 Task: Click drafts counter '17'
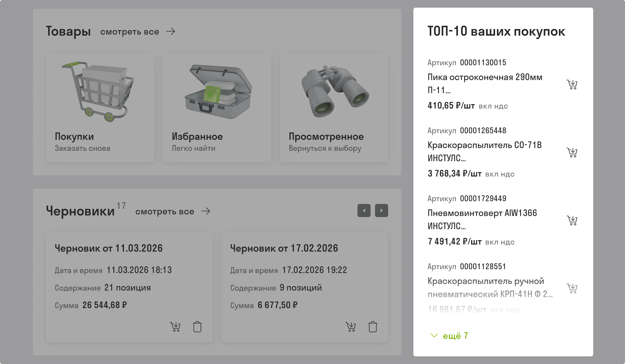[x=121, y=206]
